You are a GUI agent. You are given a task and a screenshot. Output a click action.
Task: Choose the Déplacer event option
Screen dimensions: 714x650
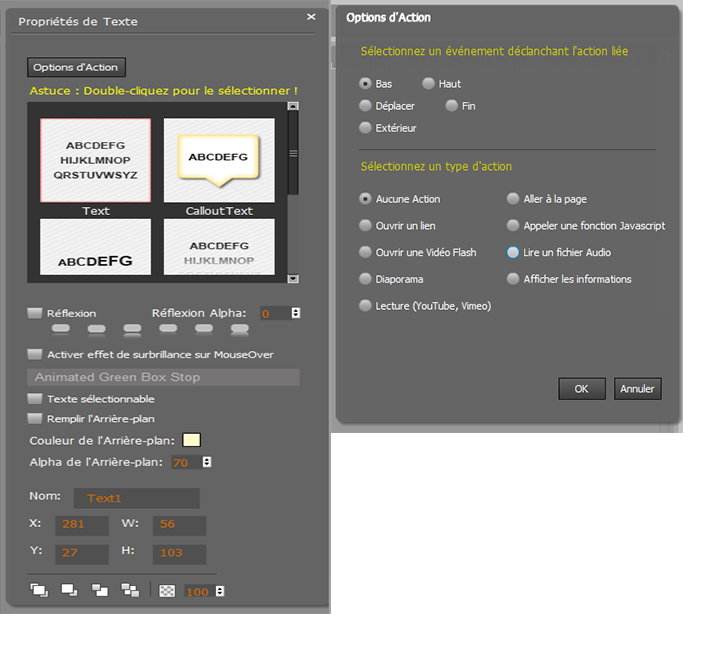(x=365, y=106)
